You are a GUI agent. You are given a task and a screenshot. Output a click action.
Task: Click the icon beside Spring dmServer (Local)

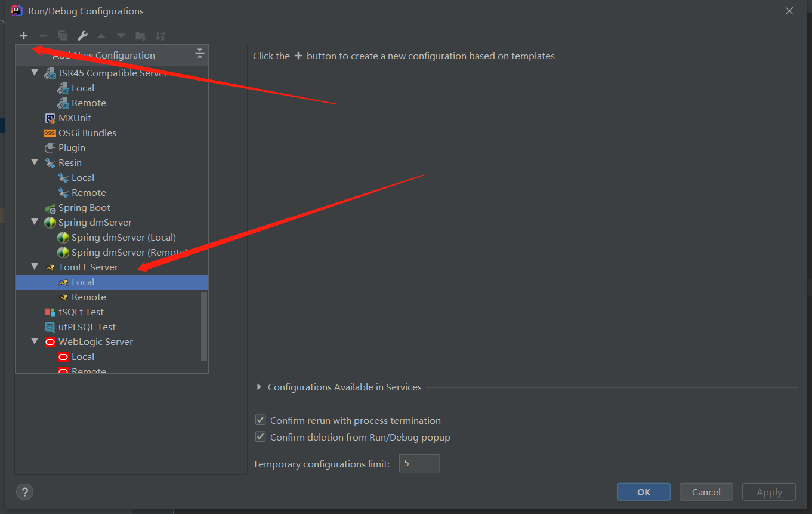[x=63, y=238]
